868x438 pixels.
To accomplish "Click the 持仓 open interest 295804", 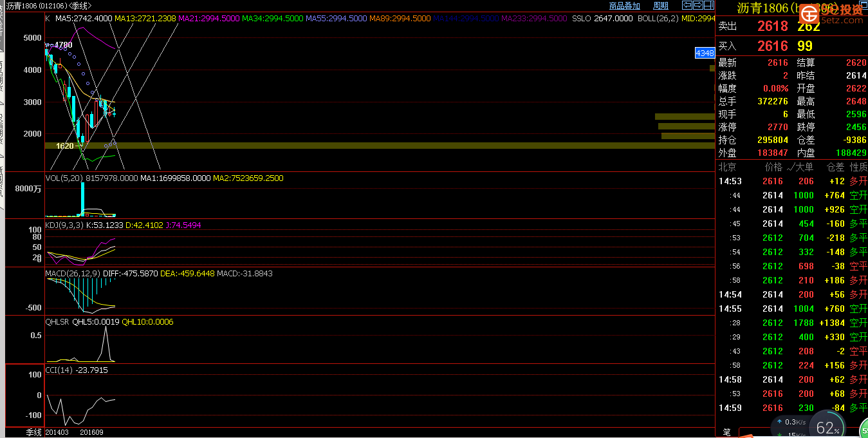I will pos(772,140).
